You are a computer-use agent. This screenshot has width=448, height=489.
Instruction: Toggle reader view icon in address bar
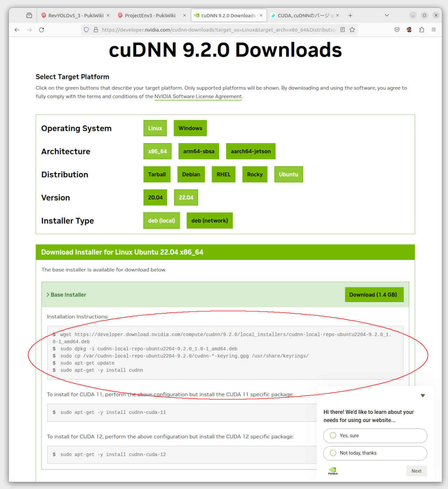tap(343, 30)
